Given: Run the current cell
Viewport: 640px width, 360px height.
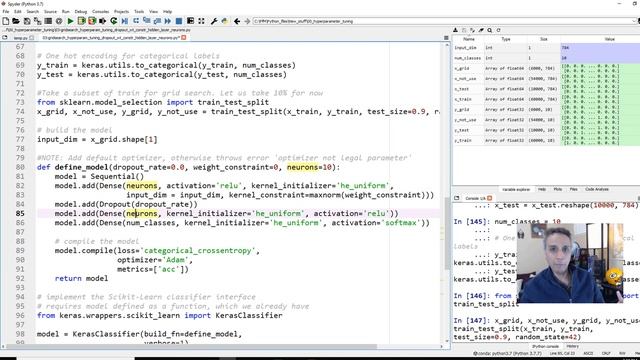Looking at the screenshot, I should pos(81,21).
